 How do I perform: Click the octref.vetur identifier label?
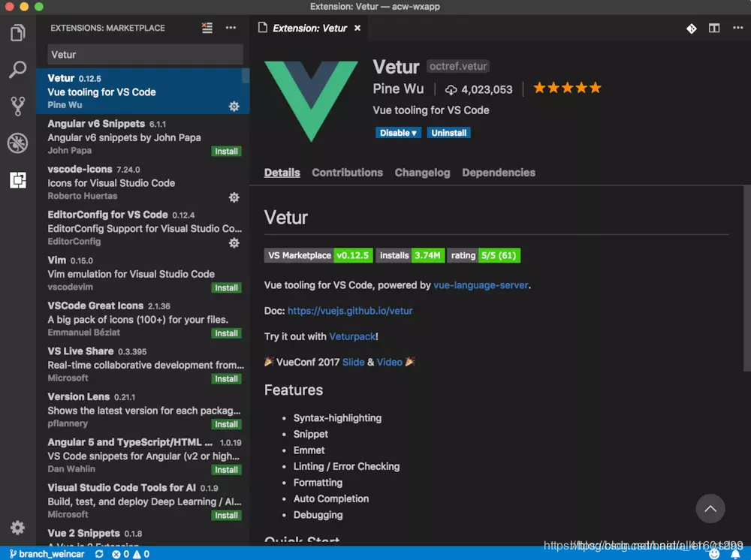(458, 66)
